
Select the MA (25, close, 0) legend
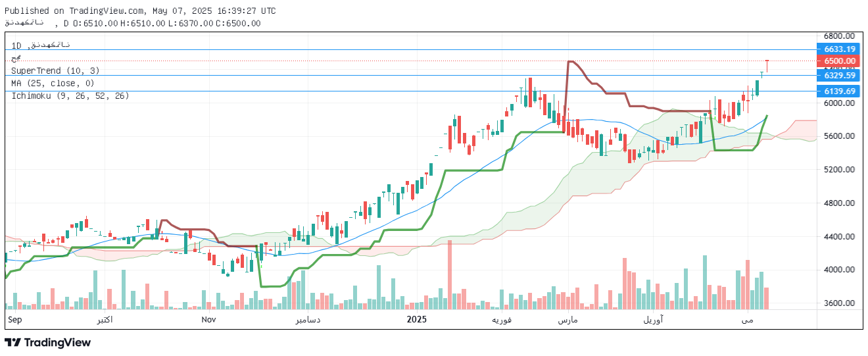[53, 83]
